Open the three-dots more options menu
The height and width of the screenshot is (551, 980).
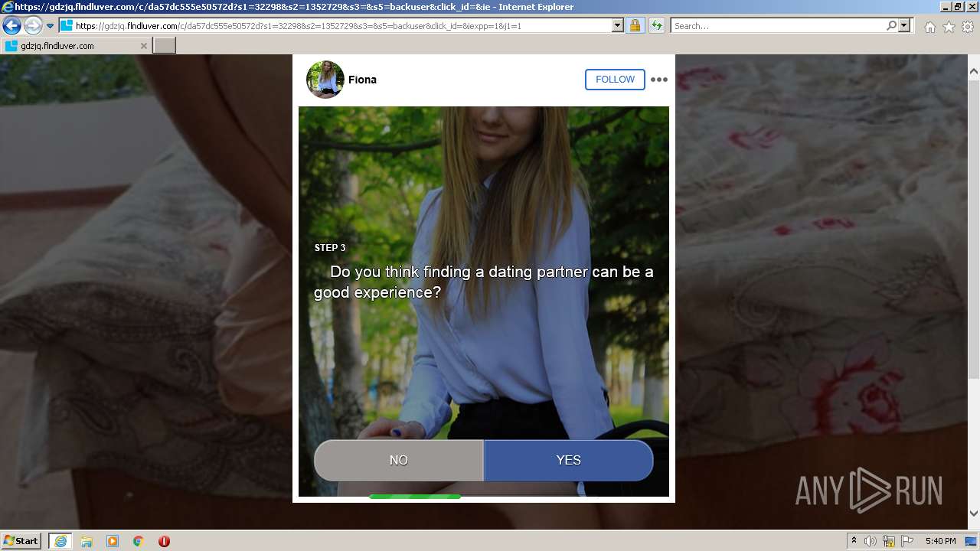coord(658,80)
